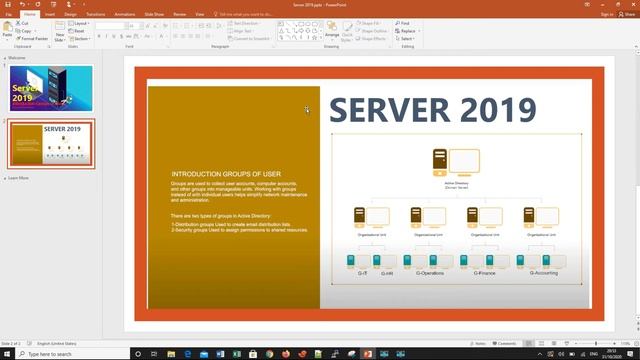Switch to Reading view

(x=554, y=343)
